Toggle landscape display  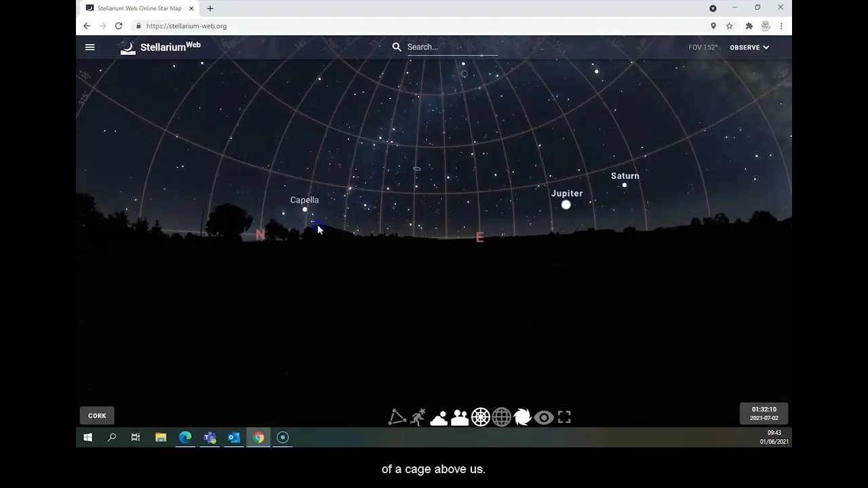point(460,418)
